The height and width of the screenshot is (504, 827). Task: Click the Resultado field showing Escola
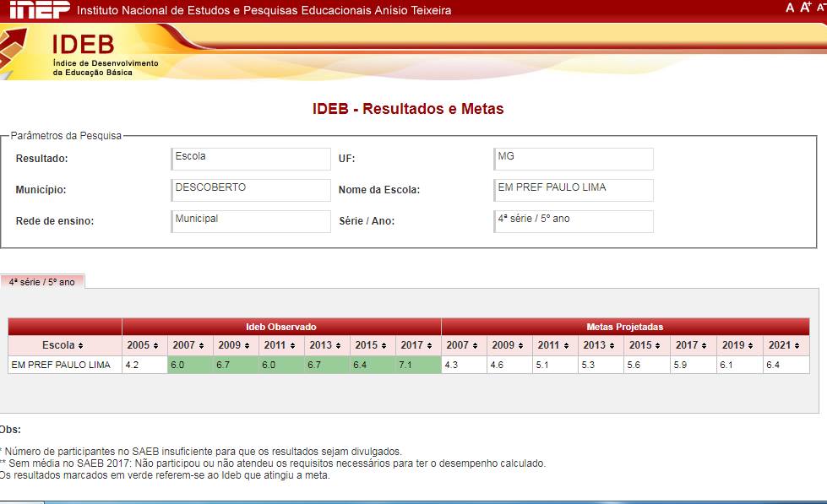[x=251, y=159]
